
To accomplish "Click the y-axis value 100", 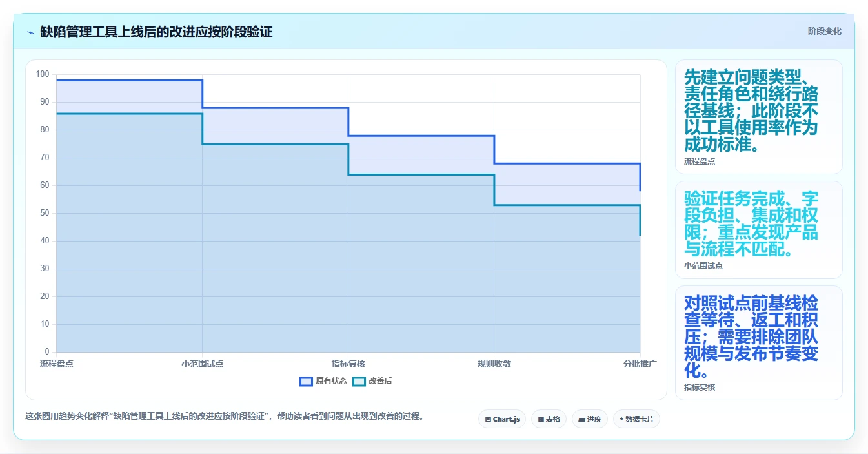I will (x=43, y=74).
